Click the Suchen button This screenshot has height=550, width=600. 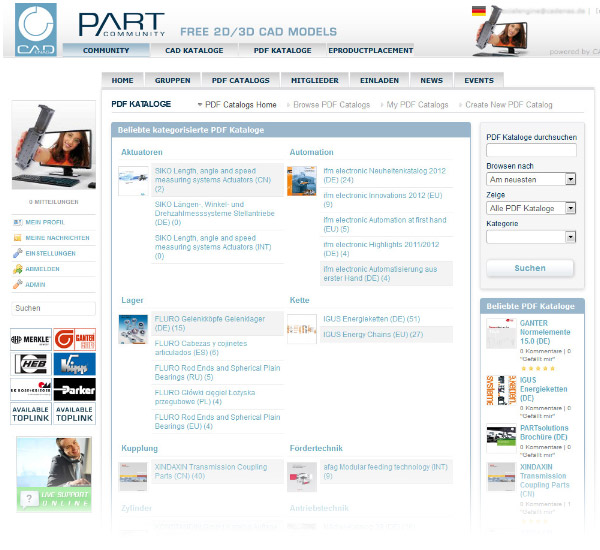click(x=530, y=268)
